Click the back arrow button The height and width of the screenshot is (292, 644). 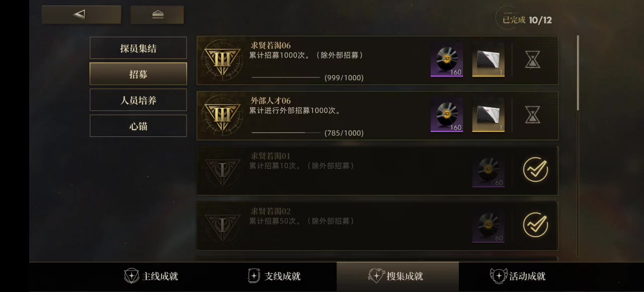pyautogui.click(x=82, y=15)
